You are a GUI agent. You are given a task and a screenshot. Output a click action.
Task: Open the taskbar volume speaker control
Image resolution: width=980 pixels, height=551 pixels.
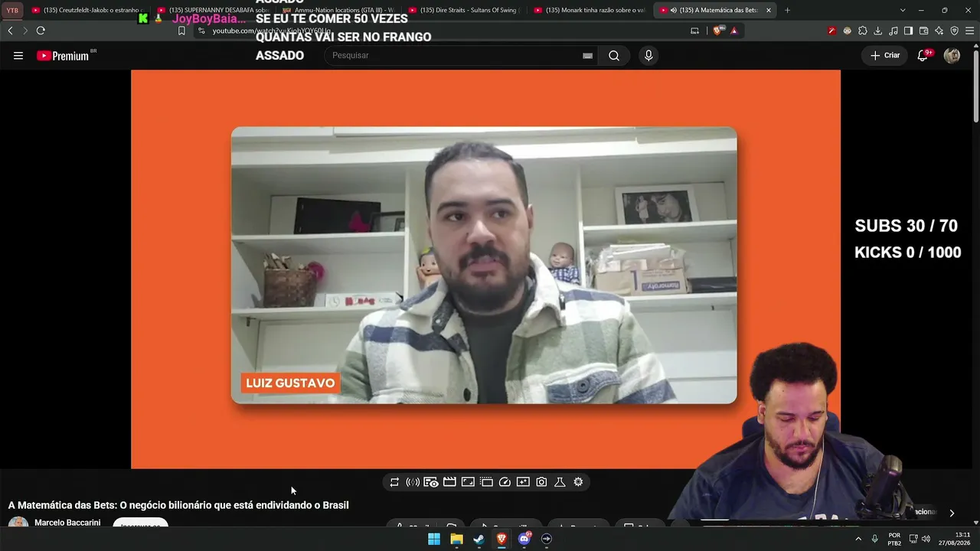coord(926,539)
